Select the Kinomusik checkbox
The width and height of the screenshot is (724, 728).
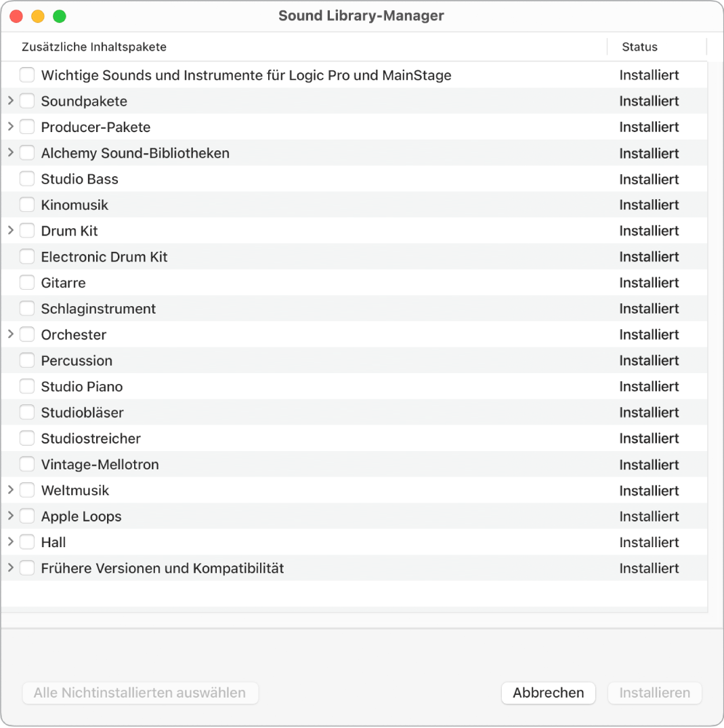(x=27, y=205)
